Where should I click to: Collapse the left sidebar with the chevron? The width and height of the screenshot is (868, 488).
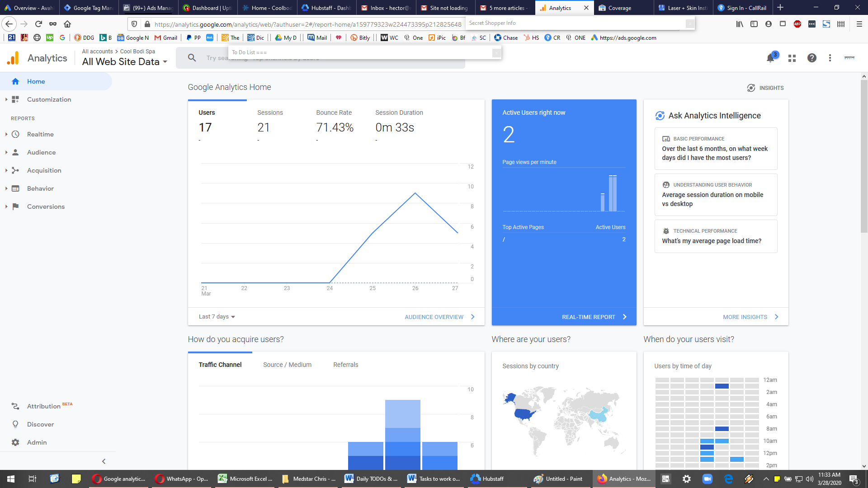coord(104,461)
